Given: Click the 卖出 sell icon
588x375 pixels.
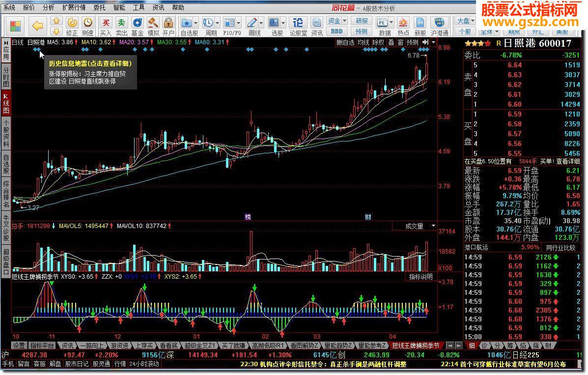Looking at the screenshot, I should point(121,26).
